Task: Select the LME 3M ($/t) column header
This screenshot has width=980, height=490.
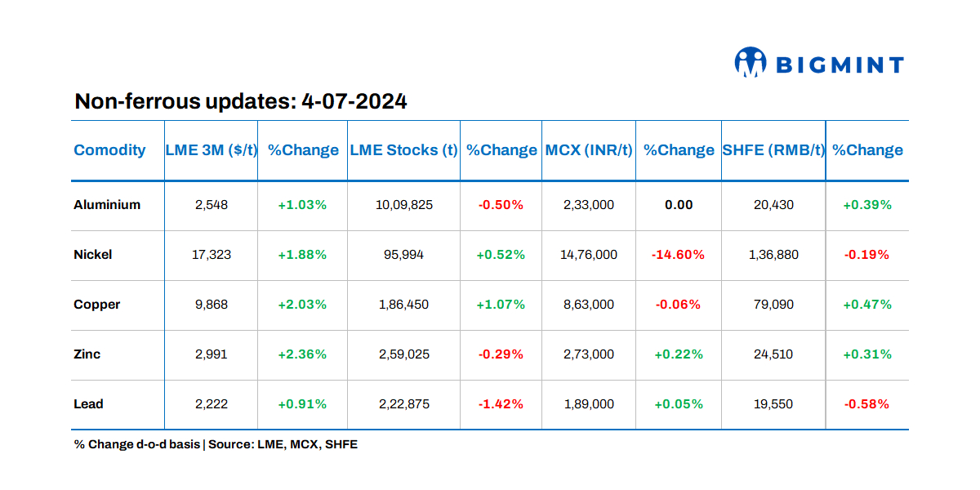Action: point(212,150)
